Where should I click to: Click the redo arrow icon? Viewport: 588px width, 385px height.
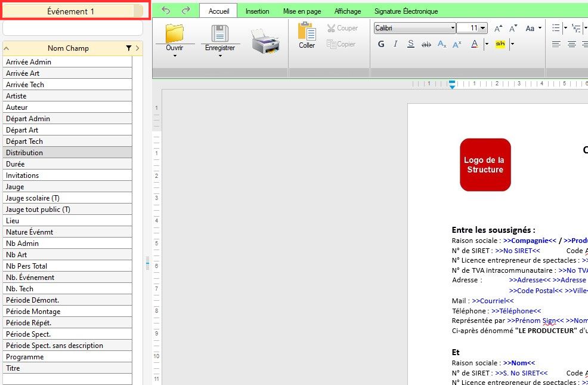click(185, 11)
